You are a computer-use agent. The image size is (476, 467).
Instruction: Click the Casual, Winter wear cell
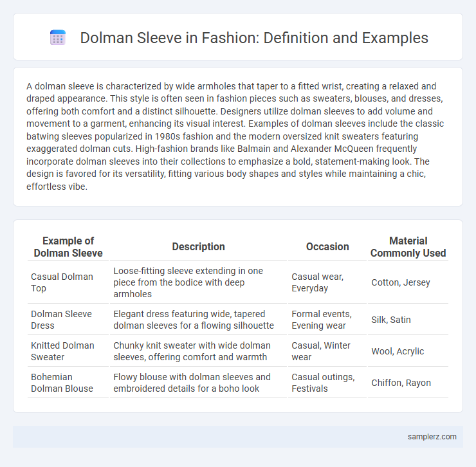coord(327,351)
